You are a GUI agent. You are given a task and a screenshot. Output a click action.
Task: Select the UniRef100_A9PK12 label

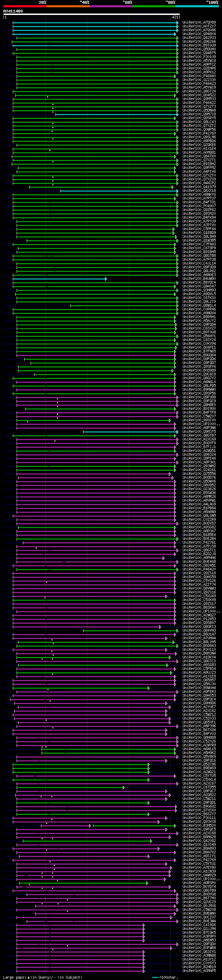[199, 72]
